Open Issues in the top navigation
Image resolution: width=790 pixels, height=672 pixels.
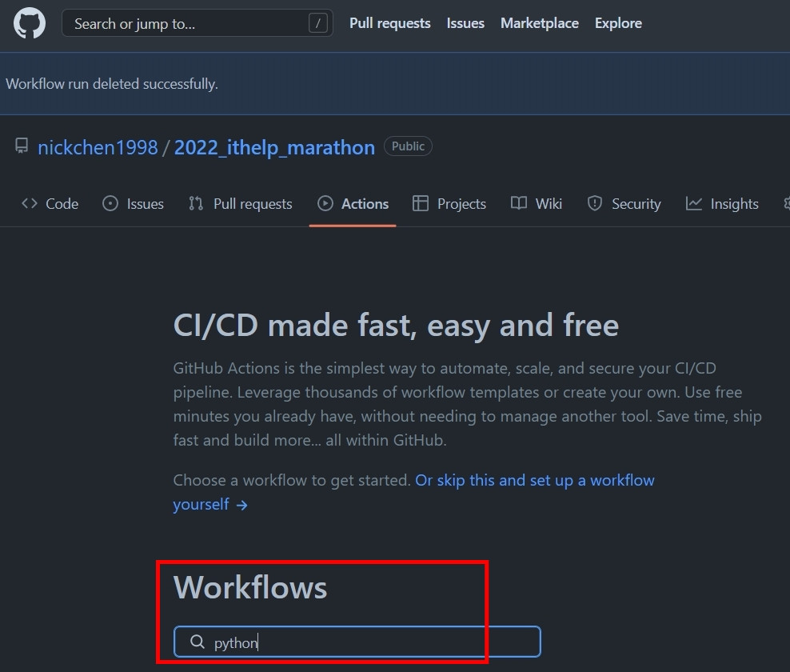coord(465,23)
